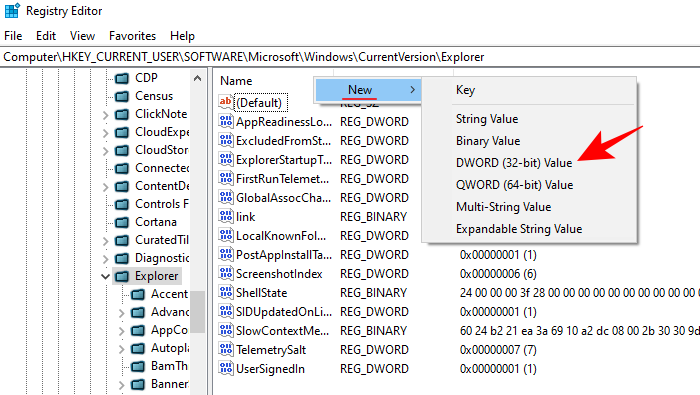Click the tree pane scrollbar thumb
Viewport: 700px width, 395px height.
tap(197, 312)
